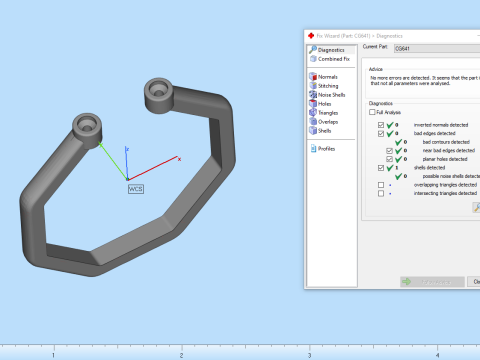This screenshot has height=360, width=480.
Task: Toggle inverted normals detected checkbox
Action: pyautogui.click(x=381, y=125)
